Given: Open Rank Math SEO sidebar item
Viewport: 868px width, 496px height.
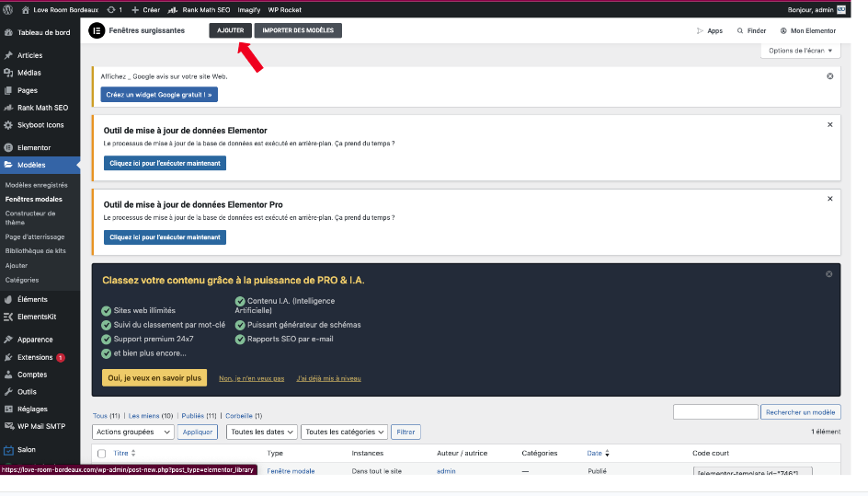Looking at the screenshot, I should click(42, 108).
